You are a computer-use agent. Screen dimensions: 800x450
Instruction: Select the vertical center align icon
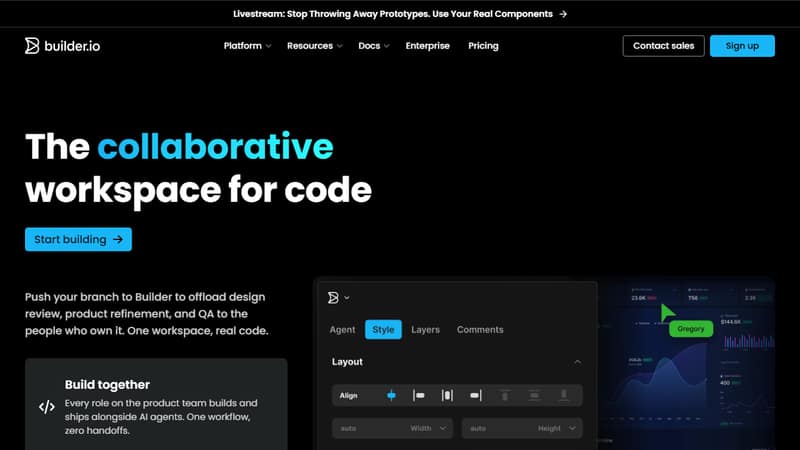click(534, 395)
